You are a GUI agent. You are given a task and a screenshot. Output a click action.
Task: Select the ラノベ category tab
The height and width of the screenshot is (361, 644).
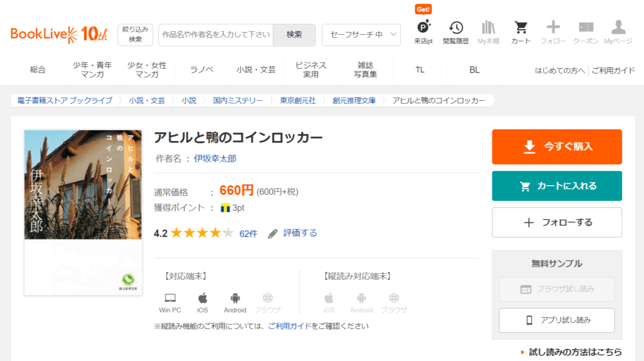point(202,70)
